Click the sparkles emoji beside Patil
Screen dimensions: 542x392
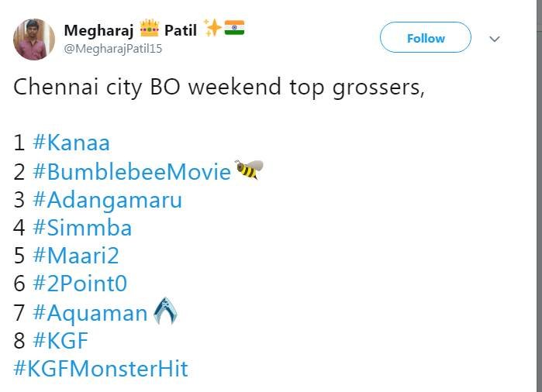[213, 29]
